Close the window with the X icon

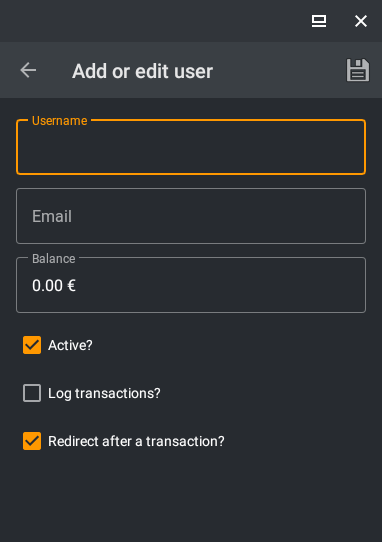[361, 21]
